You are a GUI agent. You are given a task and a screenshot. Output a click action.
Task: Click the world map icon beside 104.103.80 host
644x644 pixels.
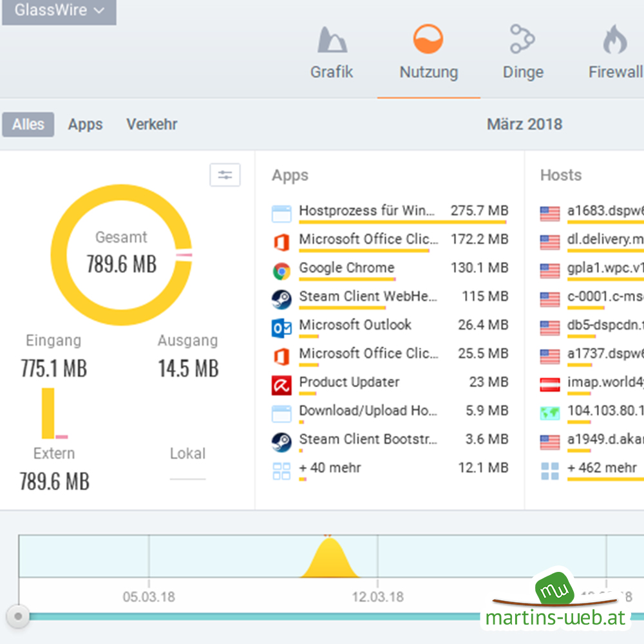[549, 413]
